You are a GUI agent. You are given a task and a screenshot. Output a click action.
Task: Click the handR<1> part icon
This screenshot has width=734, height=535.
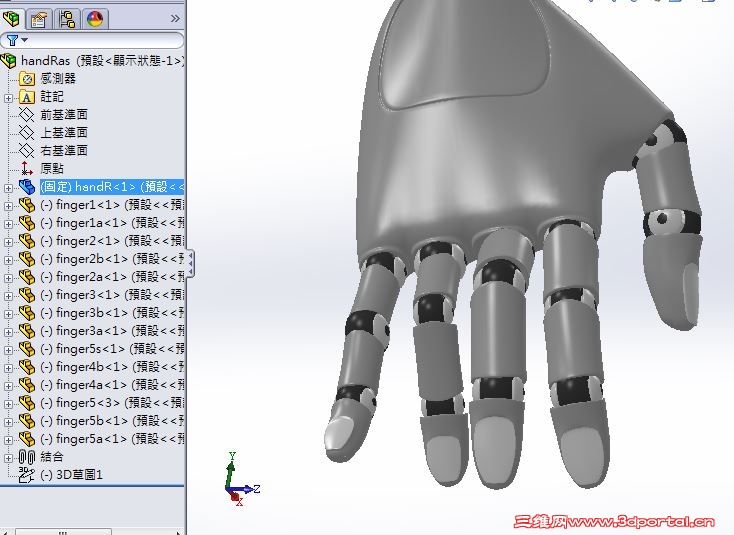click(x=27, y=187)
